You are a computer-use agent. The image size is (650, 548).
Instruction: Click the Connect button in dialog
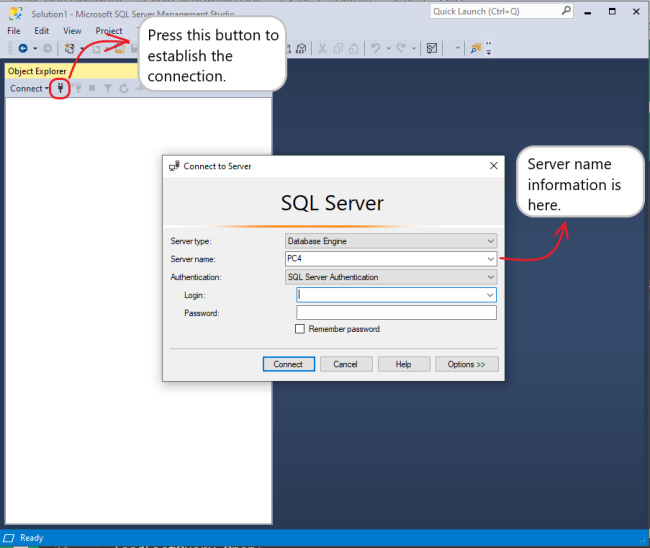point(289,364)
